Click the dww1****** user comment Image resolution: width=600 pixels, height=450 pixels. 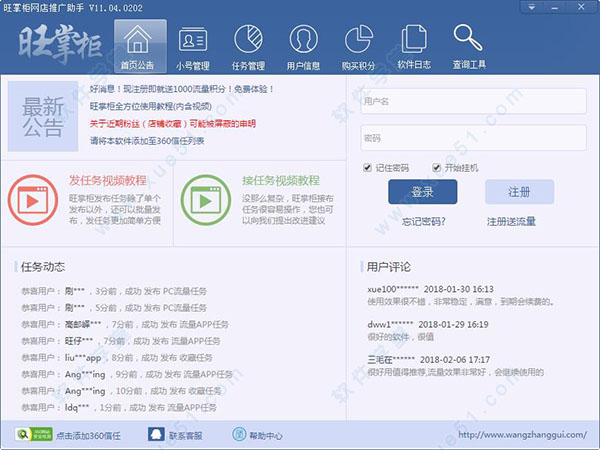point(428,330)
